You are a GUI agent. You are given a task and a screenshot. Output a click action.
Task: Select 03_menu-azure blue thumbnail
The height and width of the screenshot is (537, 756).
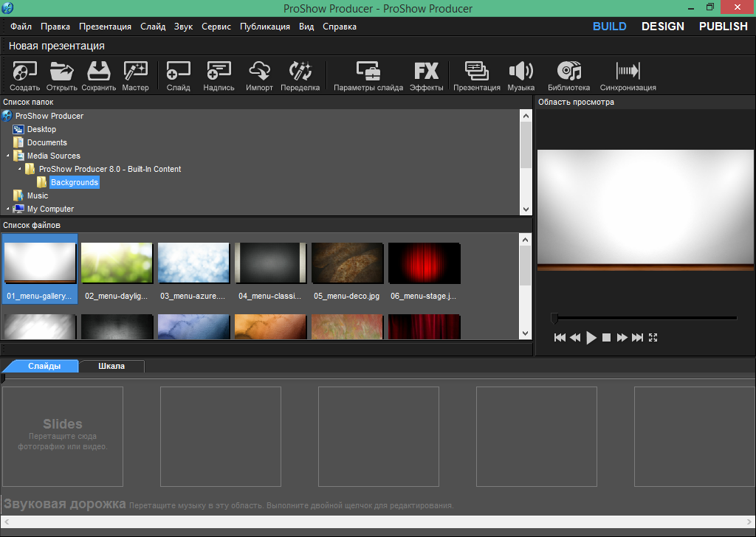(193, 263)
